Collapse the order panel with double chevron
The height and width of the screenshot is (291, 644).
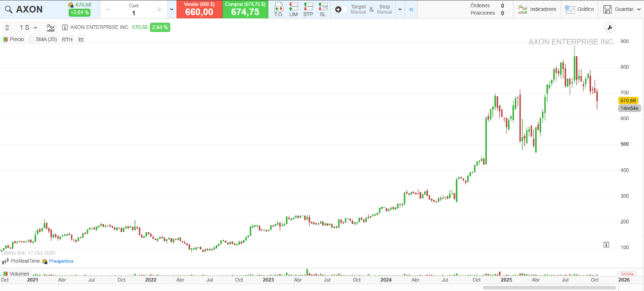(x=411, y=9)
